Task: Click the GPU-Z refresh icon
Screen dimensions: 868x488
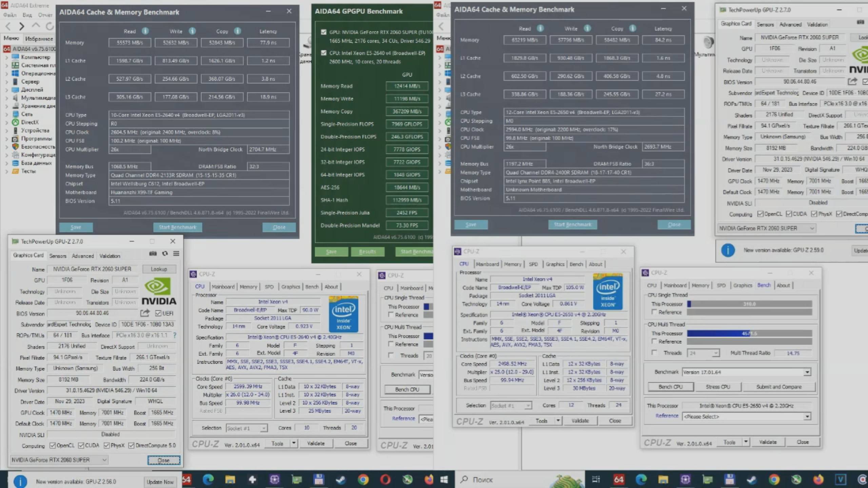Action: [x=165, y=253]
